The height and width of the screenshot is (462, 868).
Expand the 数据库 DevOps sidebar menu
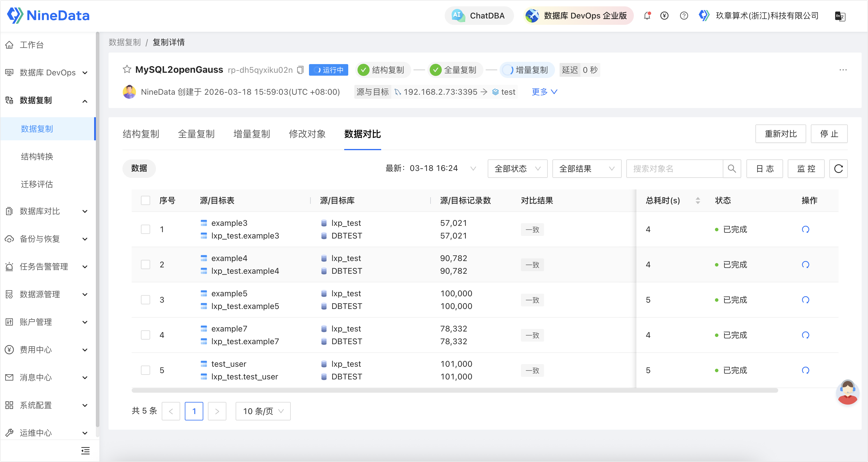pyautogui.click(x=48, y=72)
